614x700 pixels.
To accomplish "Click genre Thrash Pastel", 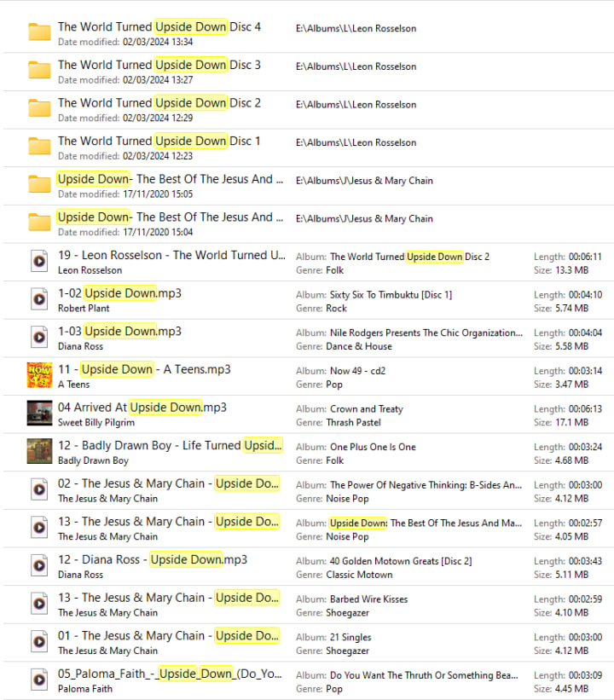I will click(353, 422).
